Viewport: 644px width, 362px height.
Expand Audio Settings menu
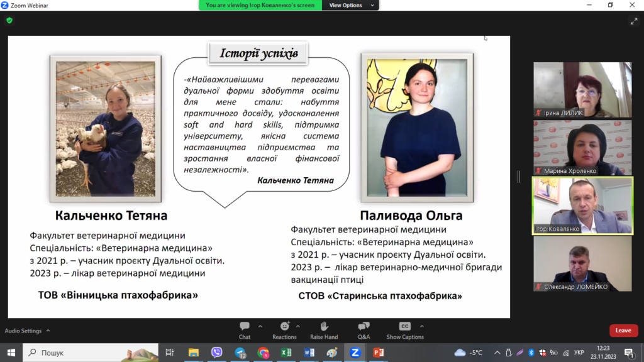coord(48,331)
